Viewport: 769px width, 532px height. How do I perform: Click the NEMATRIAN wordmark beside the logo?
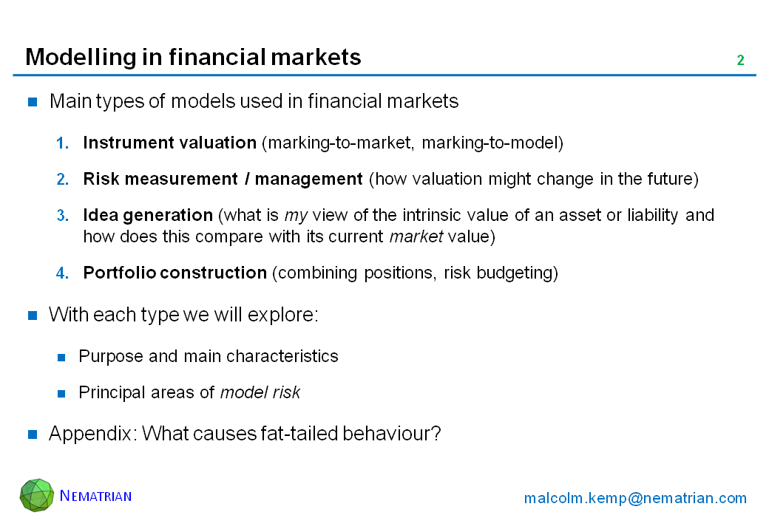point(95,496)
